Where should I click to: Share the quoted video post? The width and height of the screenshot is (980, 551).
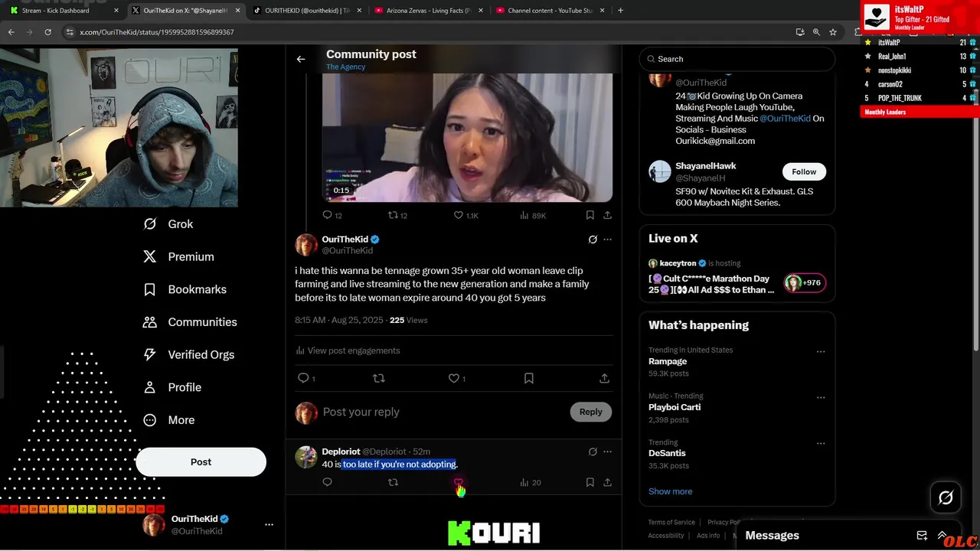click(x=607, y=216)
